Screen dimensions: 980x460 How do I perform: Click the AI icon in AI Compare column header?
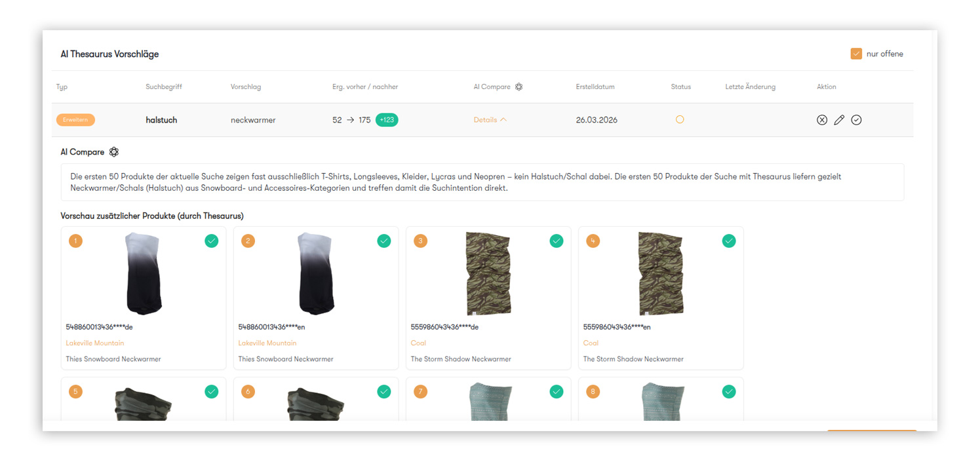click(519, 86)
